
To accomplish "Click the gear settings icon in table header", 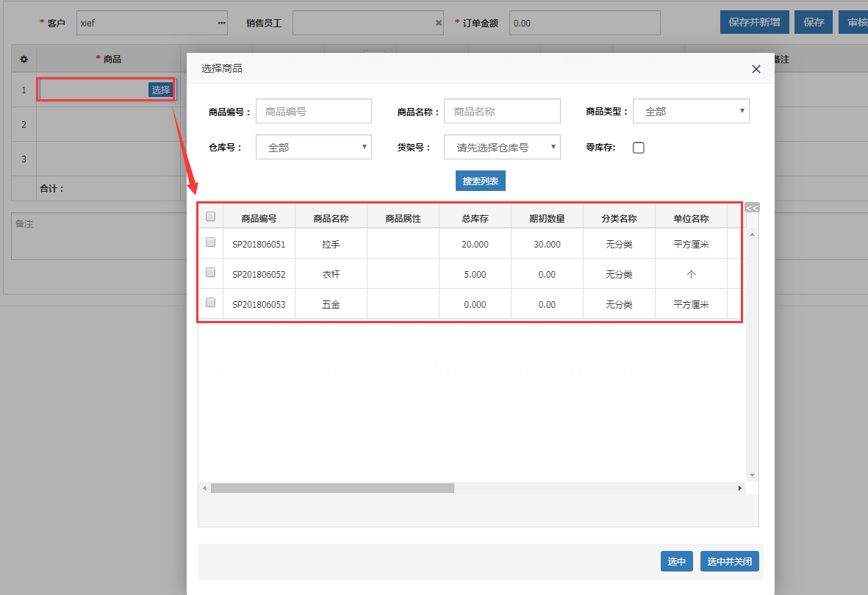I will (x=24, y=59).
